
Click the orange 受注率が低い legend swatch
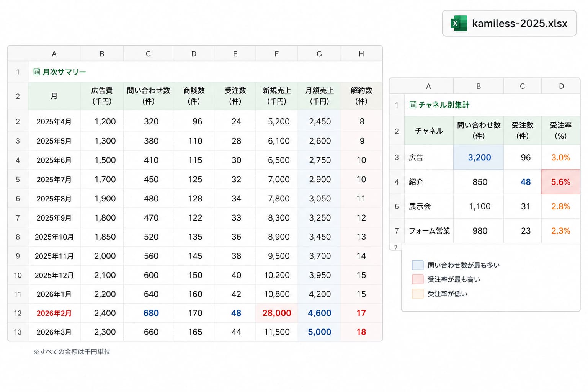click(418, 294)
